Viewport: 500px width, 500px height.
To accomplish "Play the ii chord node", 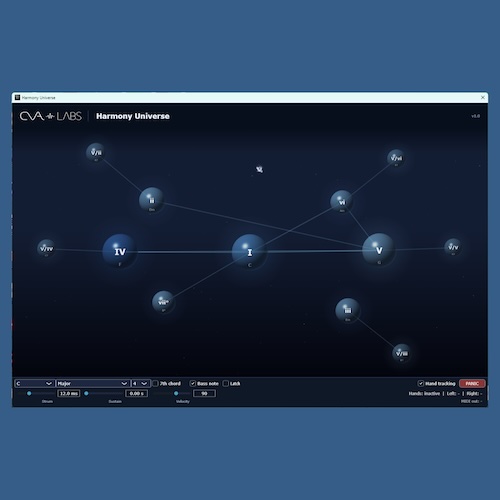I will [x=152, y=200].
